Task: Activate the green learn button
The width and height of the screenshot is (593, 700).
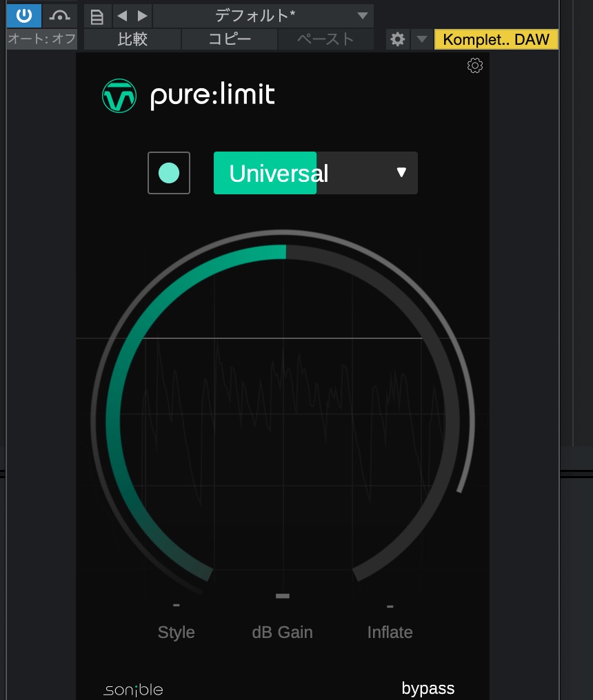Action: (168, 172)
